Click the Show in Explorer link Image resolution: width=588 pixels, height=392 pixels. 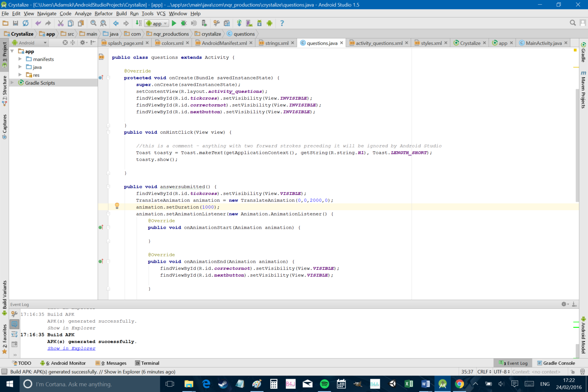pyautogui.click(x=72, y=348)
